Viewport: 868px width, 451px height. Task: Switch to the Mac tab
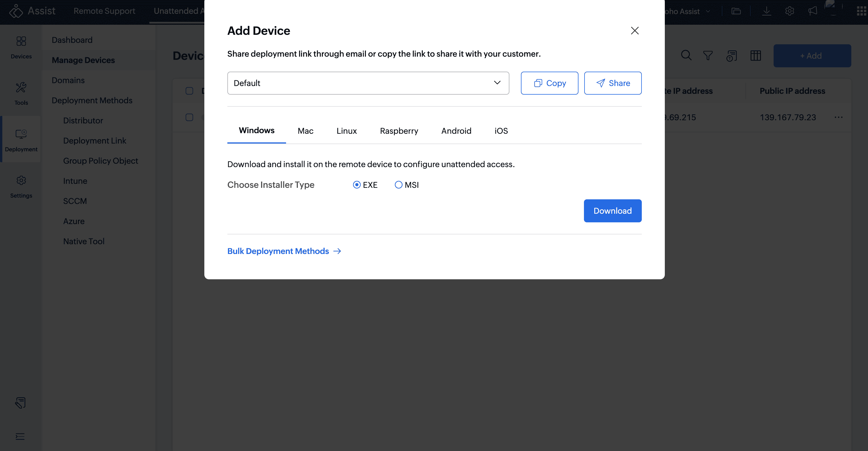tap(305, 131)
